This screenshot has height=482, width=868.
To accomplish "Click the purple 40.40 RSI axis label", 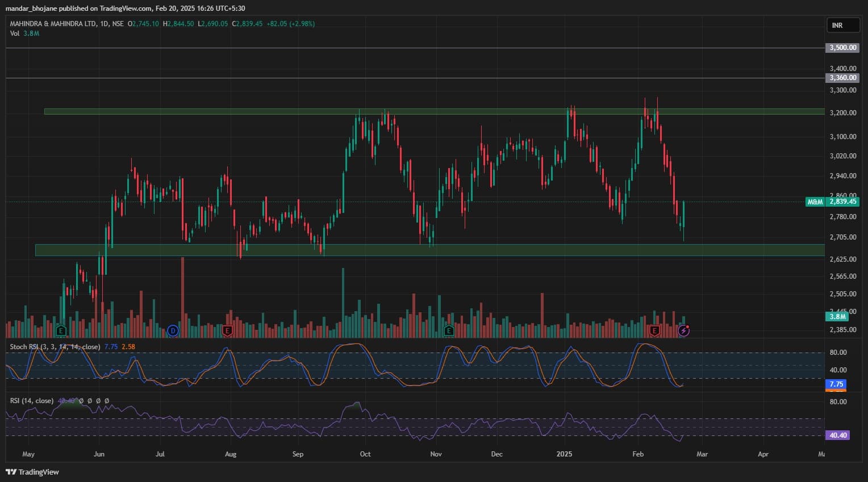I will click(838, 435).
